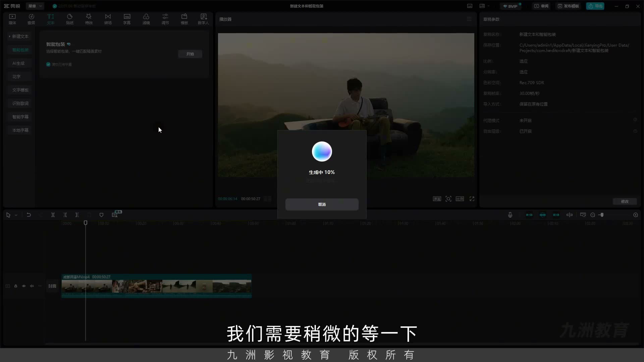644x362 pixels.
Task: Lock the main video track
Action: tap(16, 286)
